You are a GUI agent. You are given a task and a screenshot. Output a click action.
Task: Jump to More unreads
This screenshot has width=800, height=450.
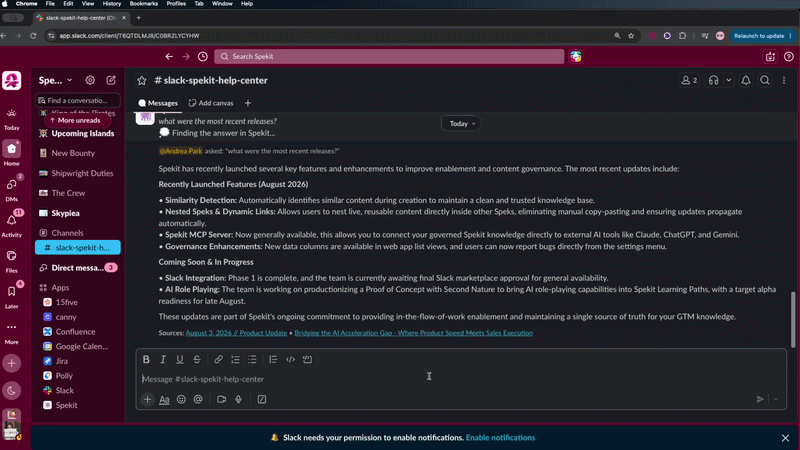pos(78,120)
